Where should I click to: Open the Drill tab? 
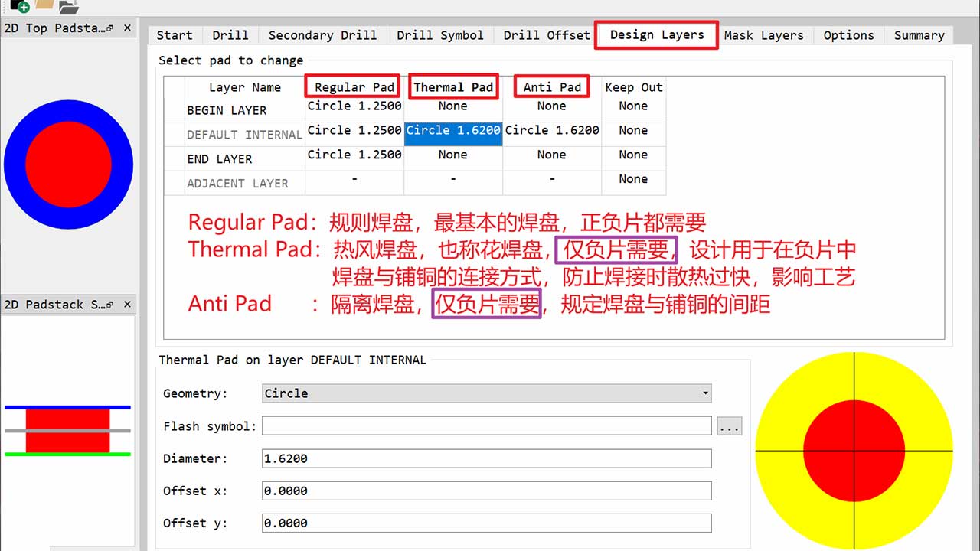click(230, 35)
